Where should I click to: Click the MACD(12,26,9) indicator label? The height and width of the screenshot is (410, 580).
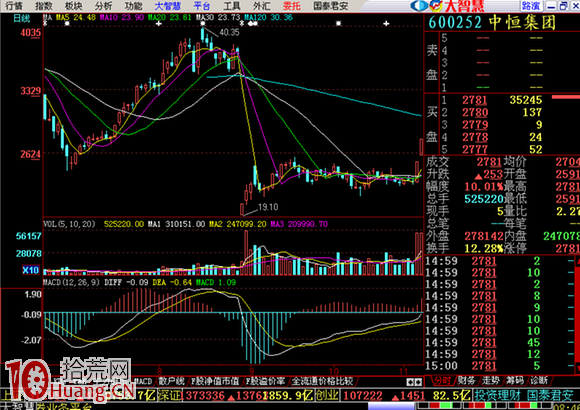tap(71, 282)
